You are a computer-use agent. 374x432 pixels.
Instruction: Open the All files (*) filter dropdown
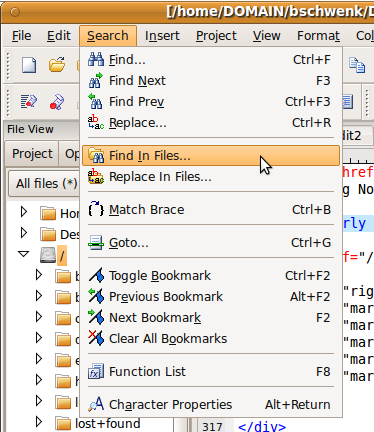point(45,183)
